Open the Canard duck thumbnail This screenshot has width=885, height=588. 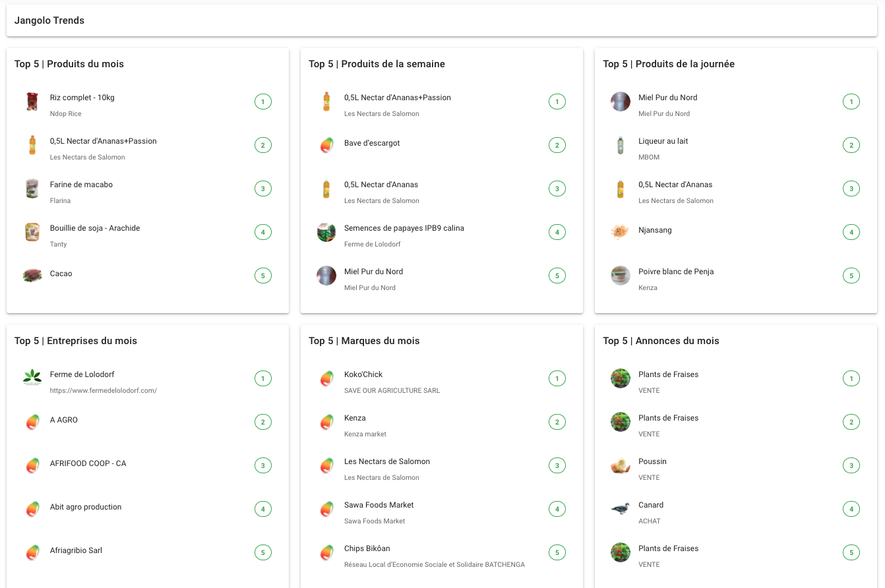(621, 509)
